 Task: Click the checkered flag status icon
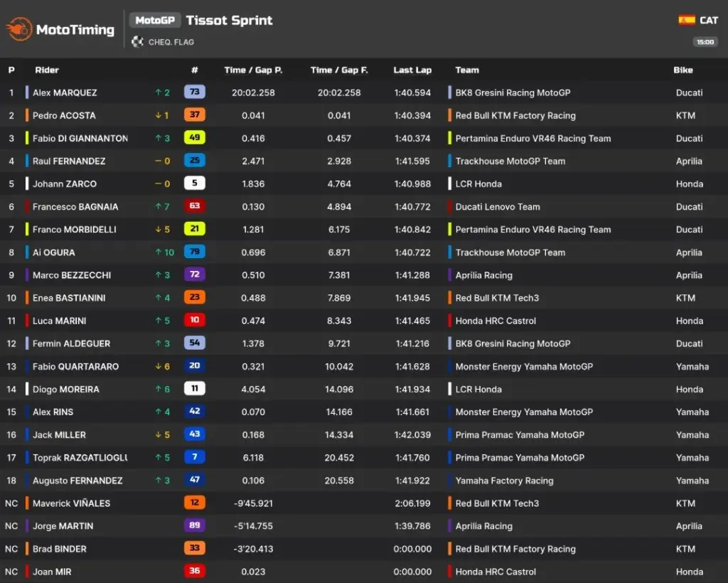pos(137,42)
